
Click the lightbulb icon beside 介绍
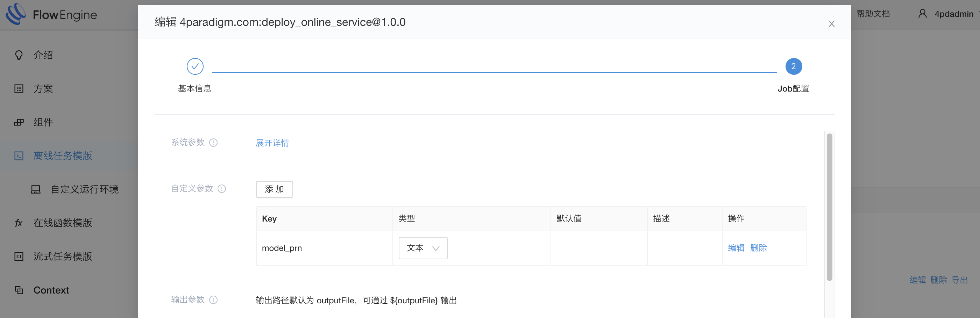pyautogui.click(x=19, y=55)
